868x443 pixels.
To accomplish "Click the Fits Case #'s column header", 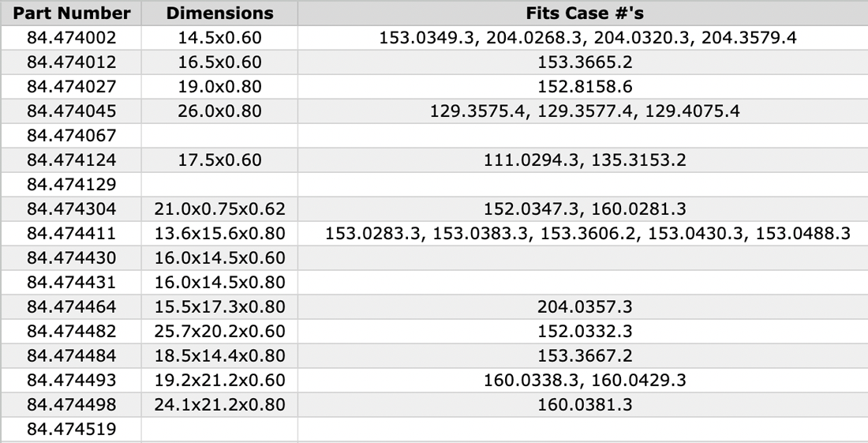I will (584, 13).
